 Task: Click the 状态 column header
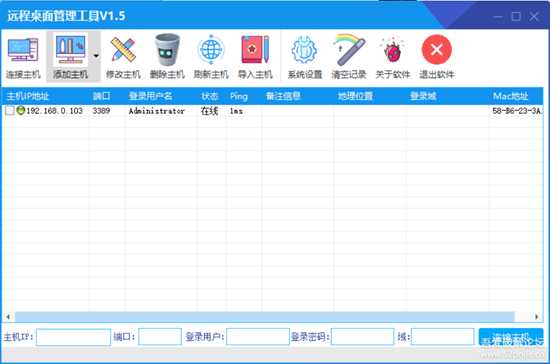[210, 96]
